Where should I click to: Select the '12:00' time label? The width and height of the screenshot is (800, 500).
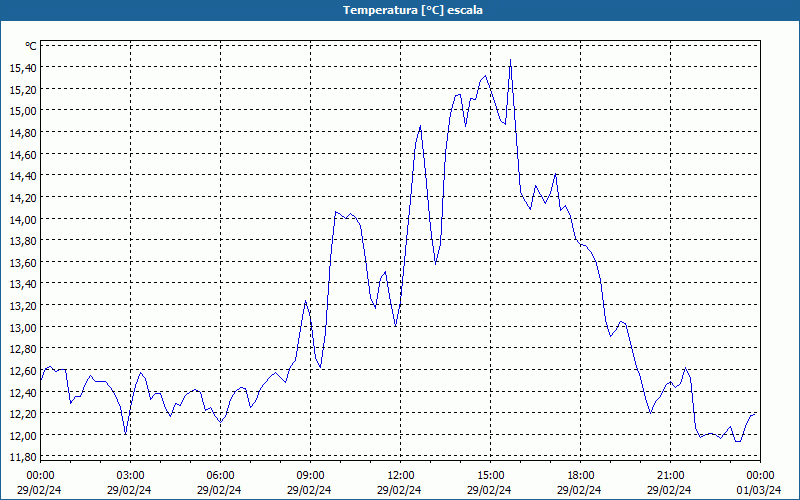pos(401,475)
